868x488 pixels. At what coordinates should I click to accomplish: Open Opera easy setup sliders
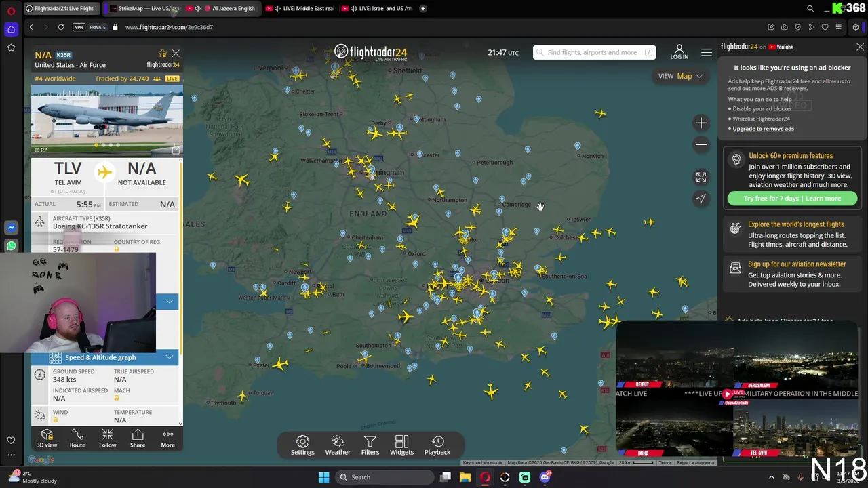coord(838,27)
